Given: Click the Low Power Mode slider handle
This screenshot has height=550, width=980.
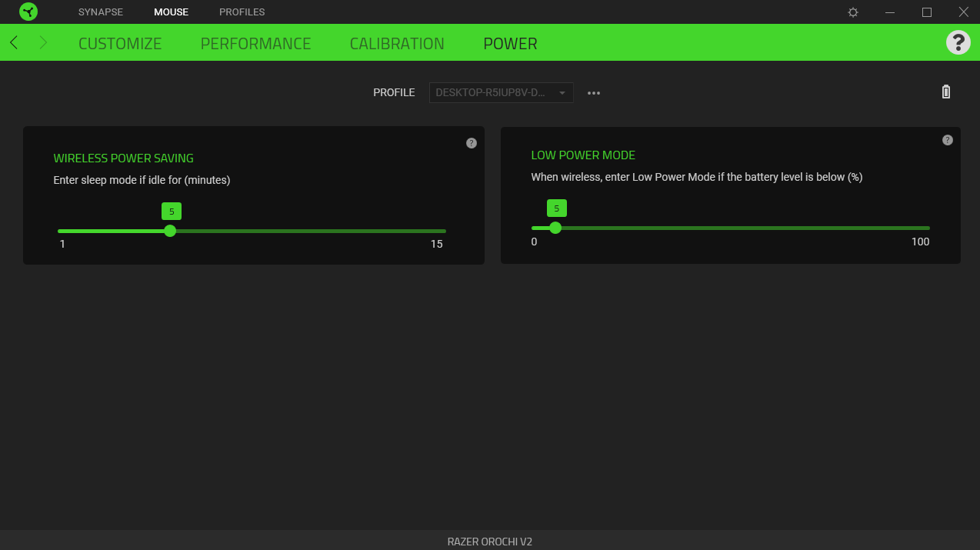Looking at the screenshot, I should 555,228.
